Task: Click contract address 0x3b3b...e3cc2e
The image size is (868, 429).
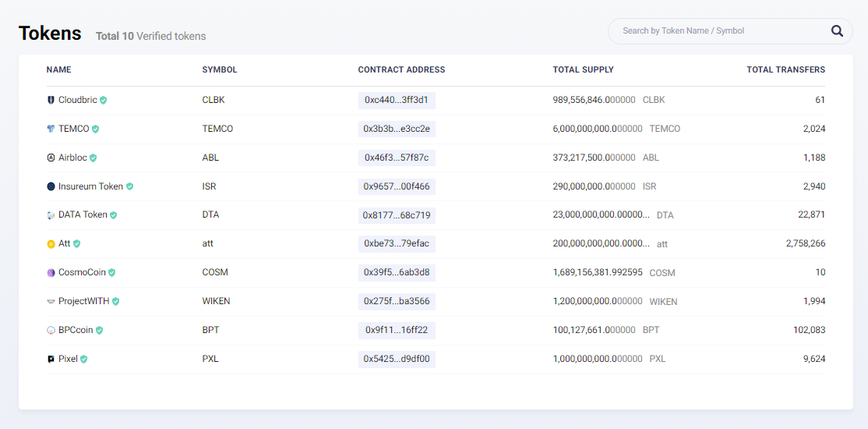Action: pyautogui.click(x=397, y=129)
